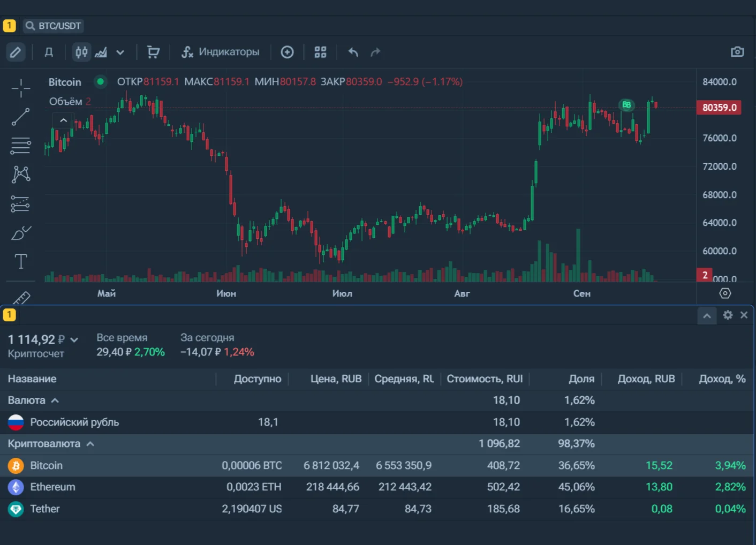Click Tether amount 2,190407 cell
Viewport: 756px width, 545px height.
click(x=252, y=509)
